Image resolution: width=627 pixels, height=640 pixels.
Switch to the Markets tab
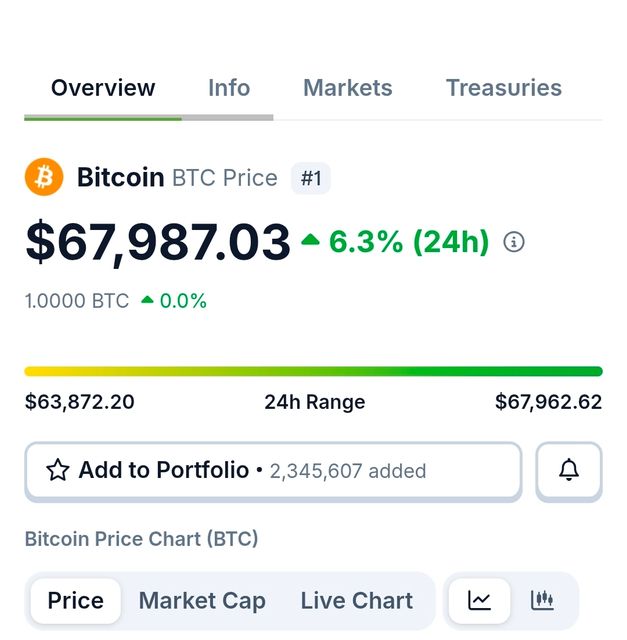coord(348,88)
